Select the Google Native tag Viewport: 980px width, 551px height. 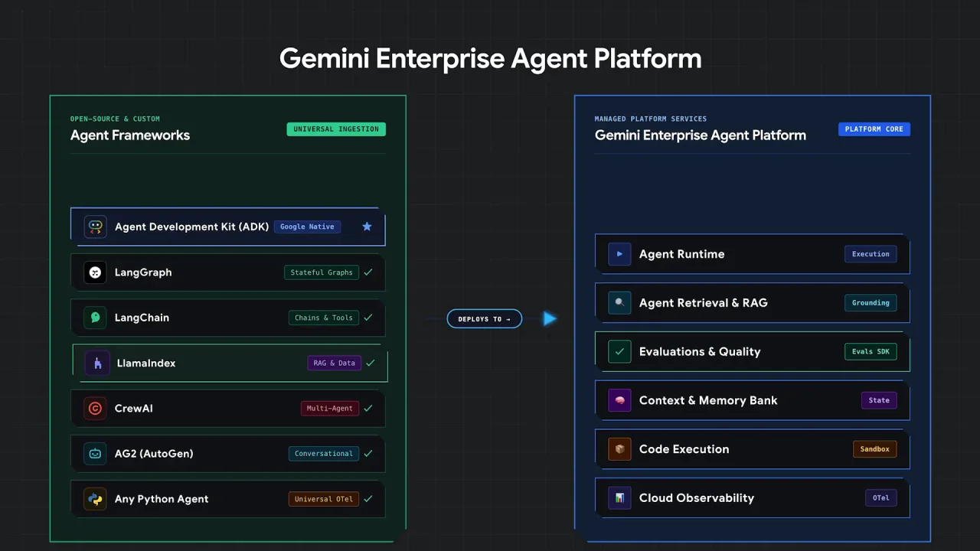pos(307,227)
